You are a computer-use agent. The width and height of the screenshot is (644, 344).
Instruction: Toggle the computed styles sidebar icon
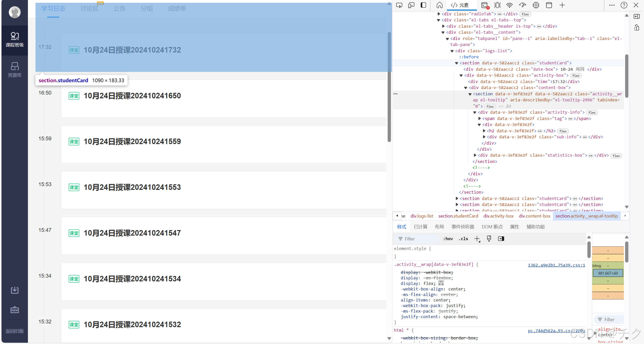click(501, 239)
